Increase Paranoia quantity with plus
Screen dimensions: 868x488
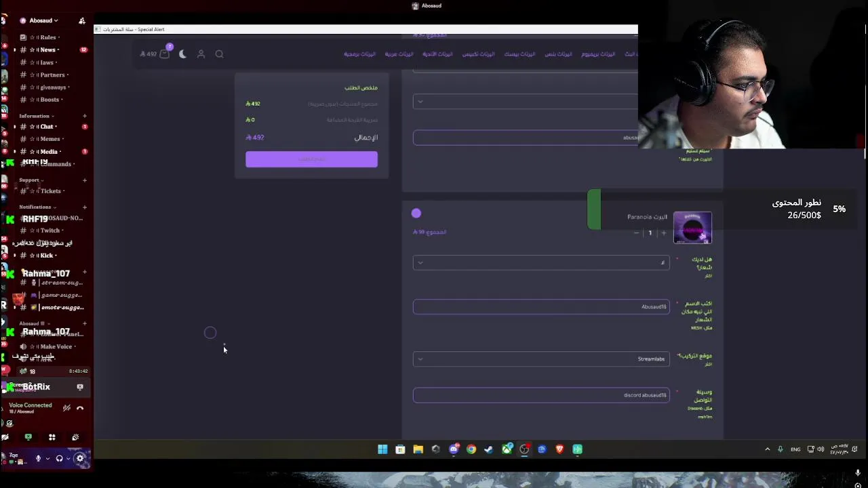[663, 233]
